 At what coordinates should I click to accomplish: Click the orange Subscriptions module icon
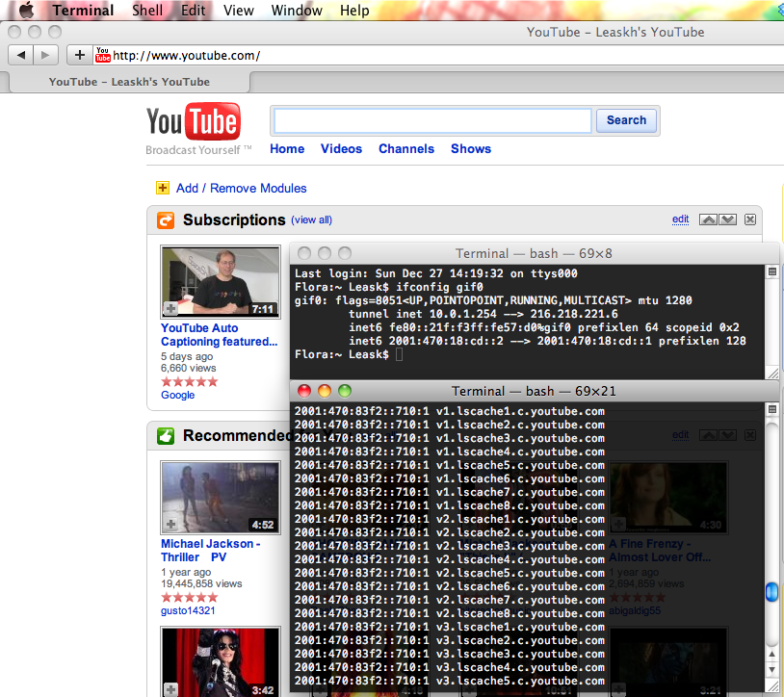coord(166,220)
